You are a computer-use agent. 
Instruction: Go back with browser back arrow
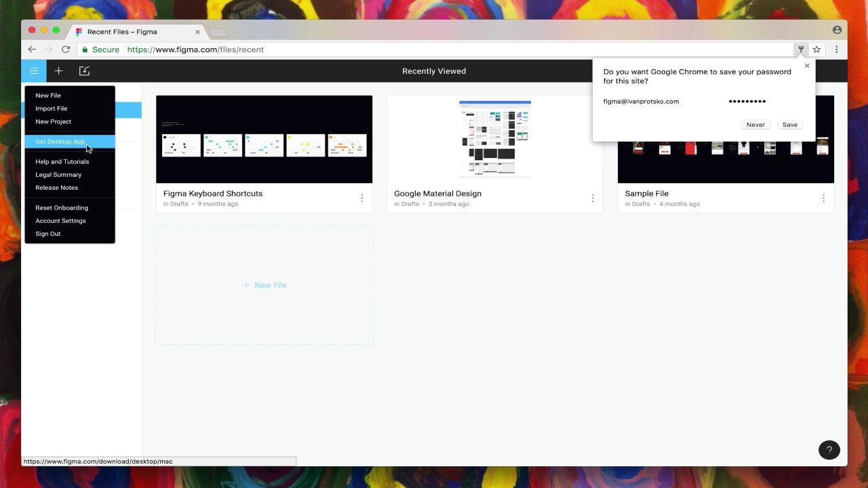pyautogui.click(x=32, y=49)
